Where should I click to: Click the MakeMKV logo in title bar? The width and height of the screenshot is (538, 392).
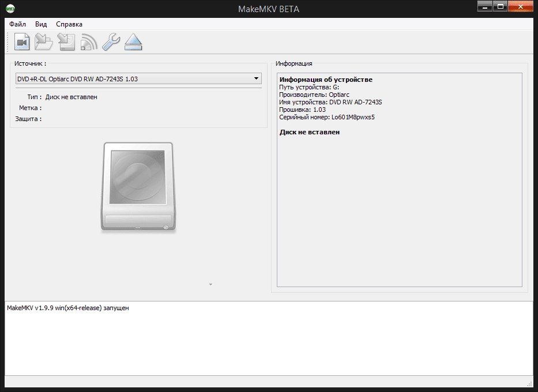click(10, 8)
